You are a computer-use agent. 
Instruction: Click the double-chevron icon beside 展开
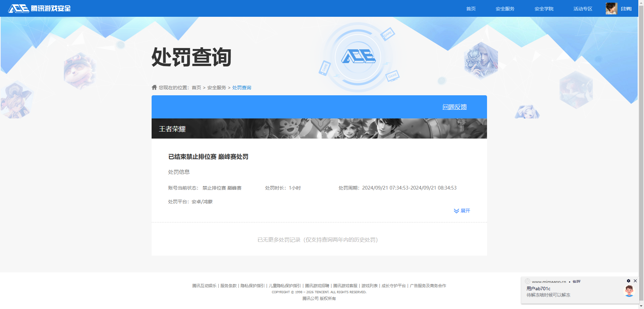(x=456, y=211)
